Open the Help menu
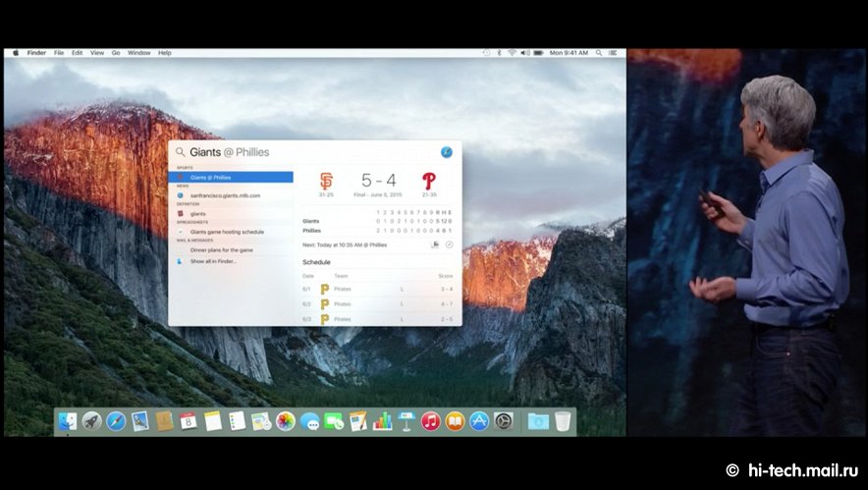868x490 pixels. point(164,53)
